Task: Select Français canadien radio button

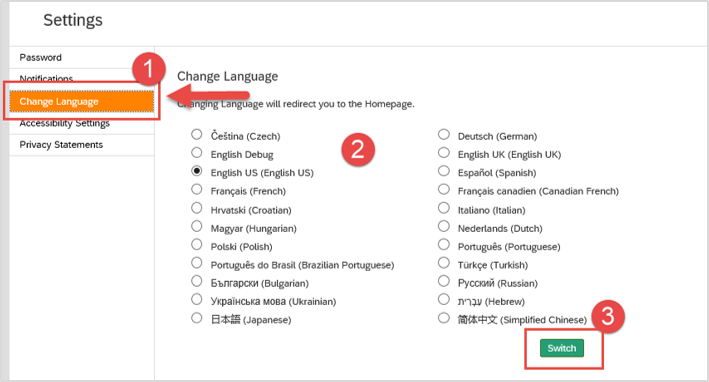Action: tap(444, 189)
